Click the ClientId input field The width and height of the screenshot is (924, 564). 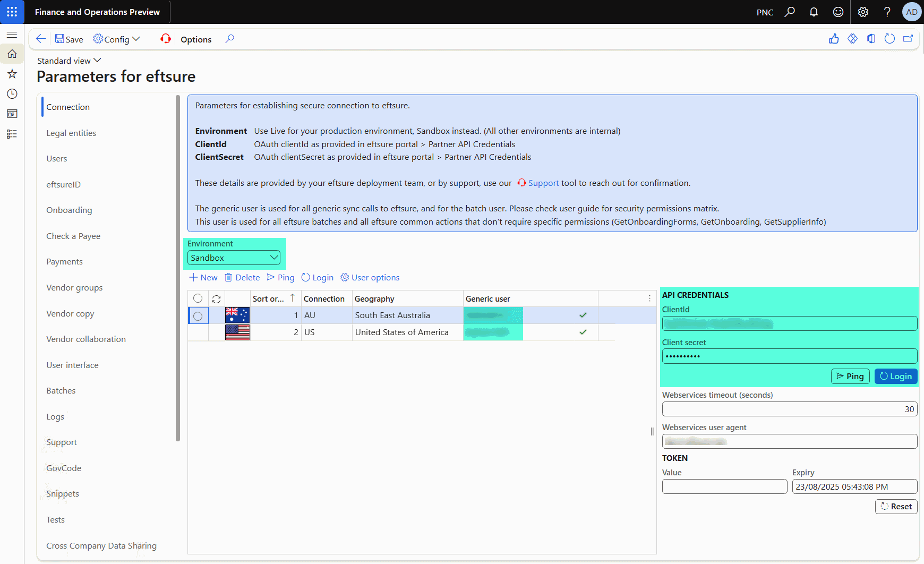coord(790,323)
